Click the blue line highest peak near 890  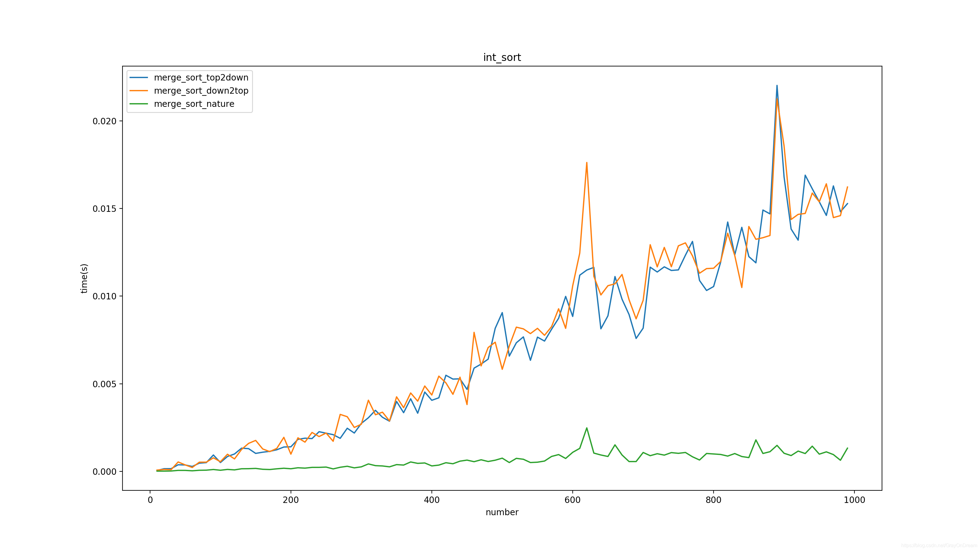tap(777, 86)
